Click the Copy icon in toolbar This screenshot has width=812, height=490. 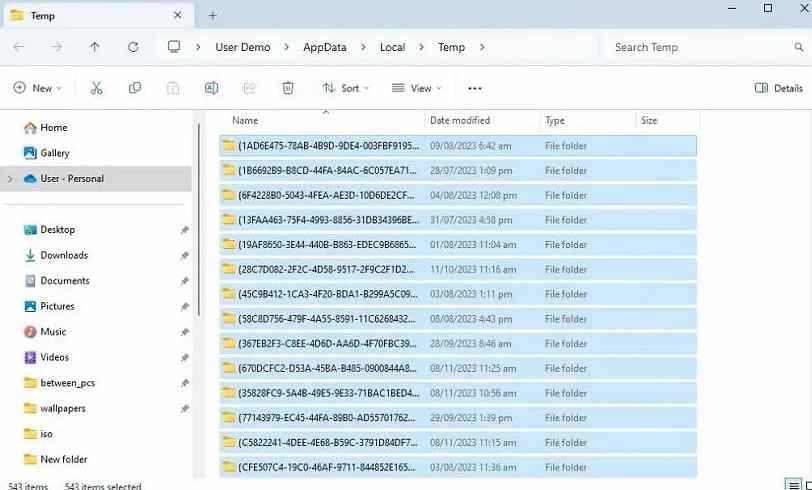[x=135, y=88]
